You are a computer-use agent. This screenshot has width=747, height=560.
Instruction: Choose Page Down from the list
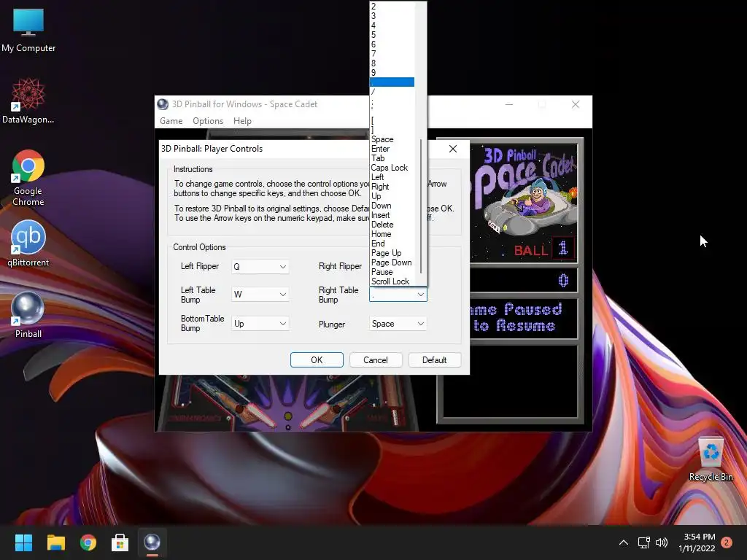pos(391,262)
